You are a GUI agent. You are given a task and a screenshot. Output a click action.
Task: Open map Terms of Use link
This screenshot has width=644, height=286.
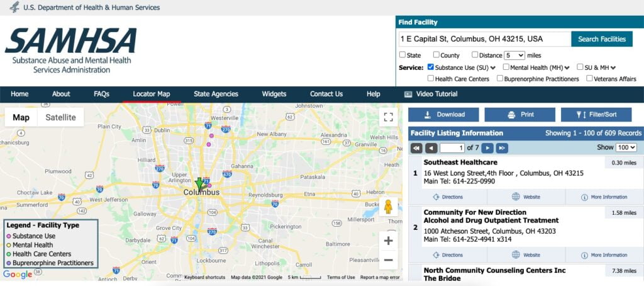pos(341,277)
